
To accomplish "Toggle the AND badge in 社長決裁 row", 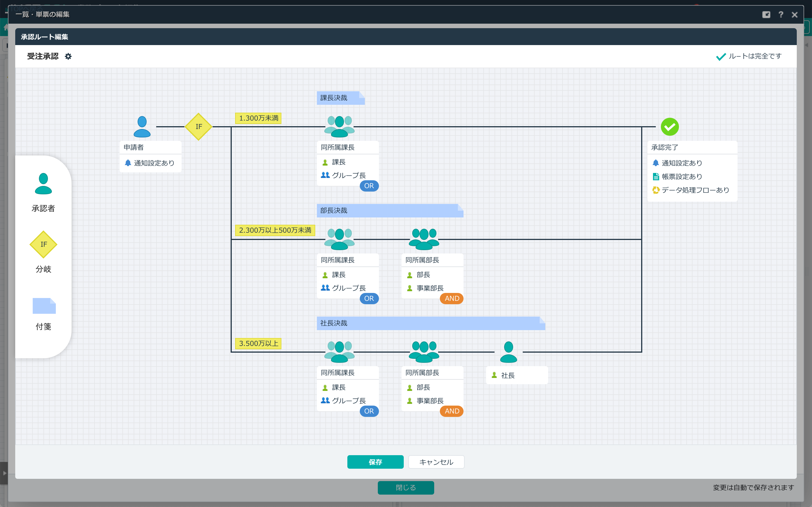I will click(x=452, y=411).
